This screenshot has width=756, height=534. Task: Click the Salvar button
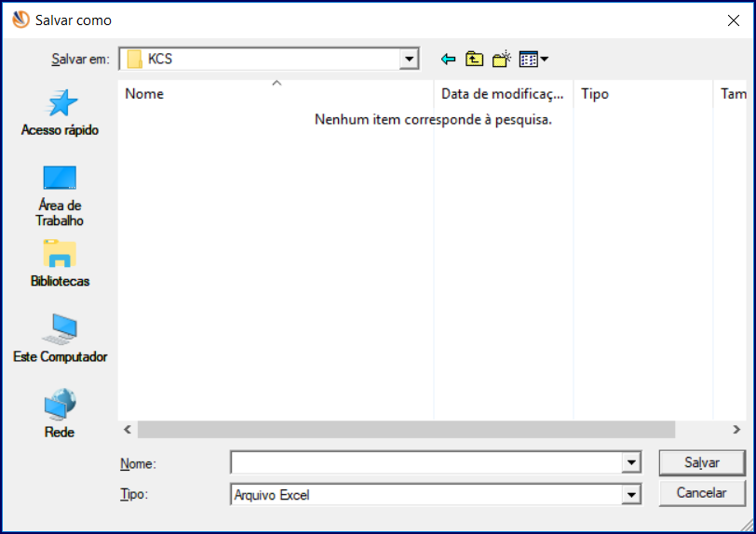click(702, 462)
